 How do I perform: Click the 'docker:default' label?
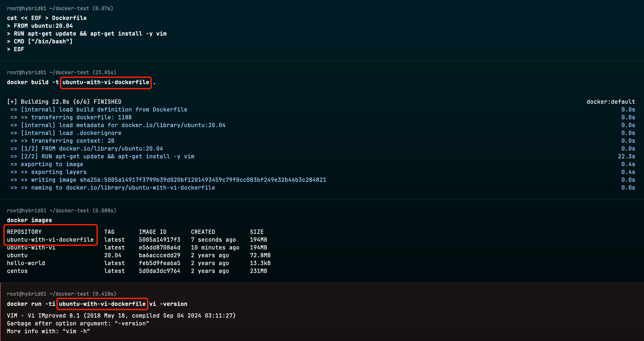coord(611,102)
